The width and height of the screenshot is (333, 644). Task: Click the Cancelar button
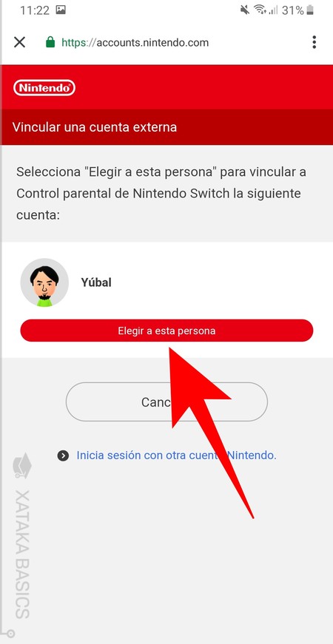(x=166, y=401)
